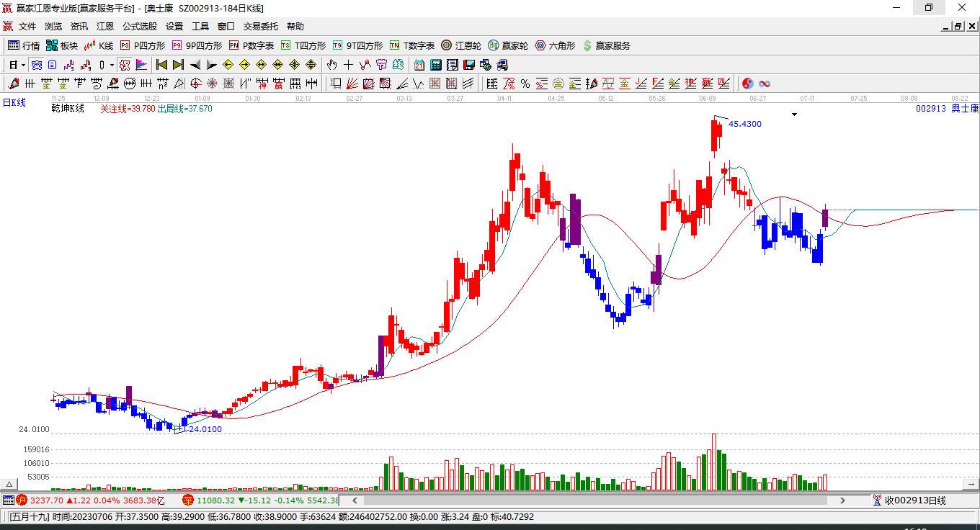
Task: Click the percent sign tool icon
Action: pyautogui.click(x=525, y=84)
